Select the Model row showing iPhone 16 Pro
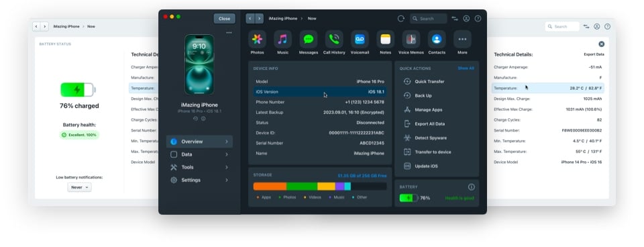644x247 pixels. pyautogui.click(x=319, y=81)
